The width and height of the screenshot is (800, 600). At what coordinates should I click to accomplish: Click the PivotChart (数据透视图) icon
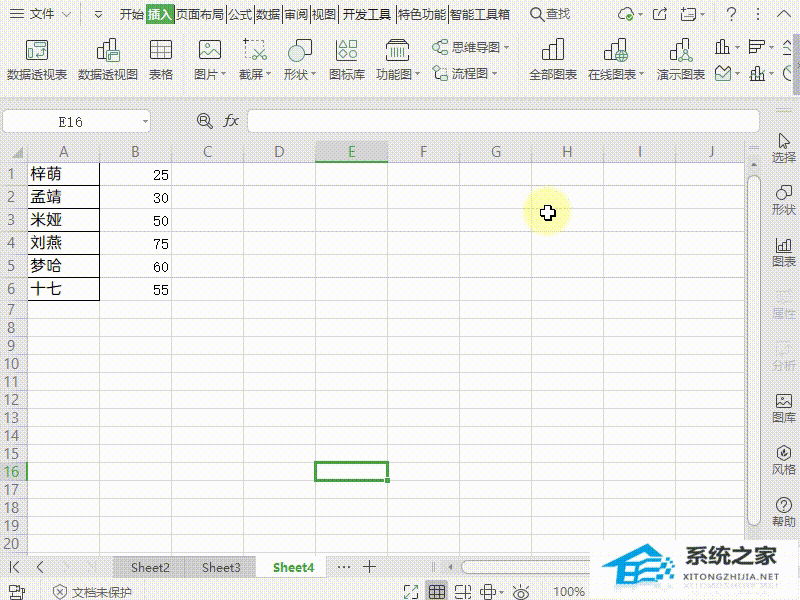tap(108, 58)
